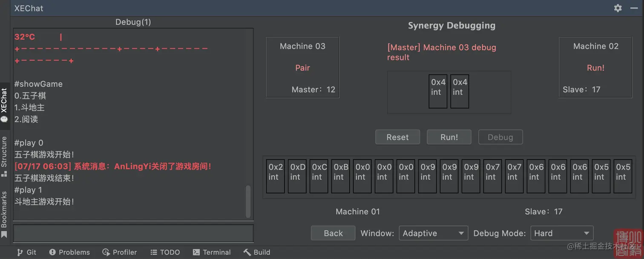
Task: Open the Build tool window
Action: click(x=257, y=252)
